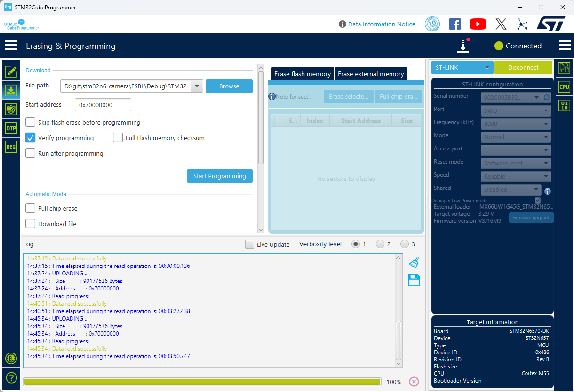Expand the File path dropdown arrow
This screenshot has width=574, height=392.
click(x=197, y=86)
